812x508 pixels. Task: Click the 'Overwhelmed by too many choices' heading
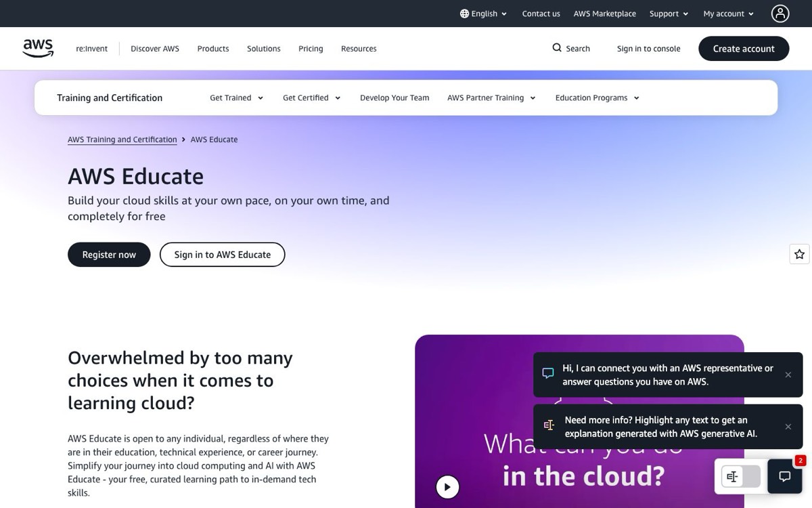click(x=180, y=380)
